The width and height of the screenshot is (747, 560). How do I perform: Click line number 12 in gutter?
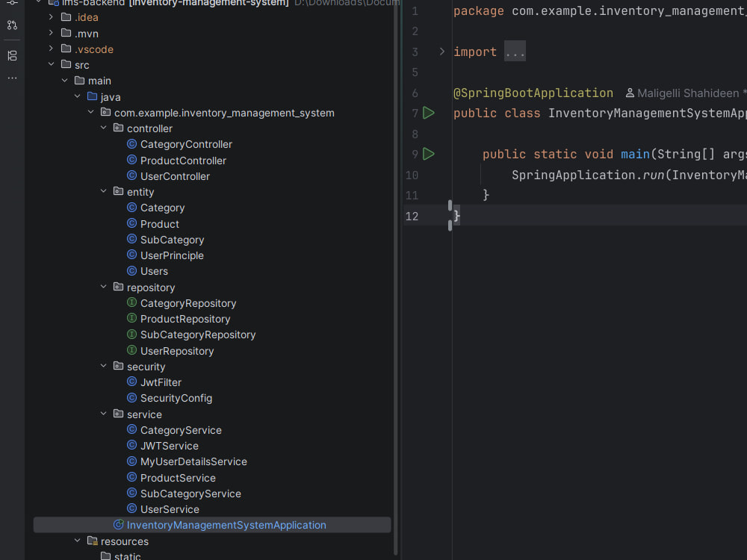tap(412, 217)
